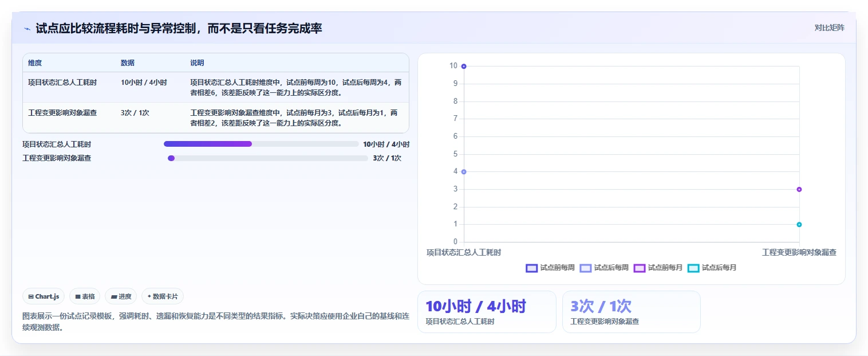This screenshot has height=356, width=868.
Task: Click the description starting 工程变更影响对象漏查维度中
Action: (x=294, y=118)
